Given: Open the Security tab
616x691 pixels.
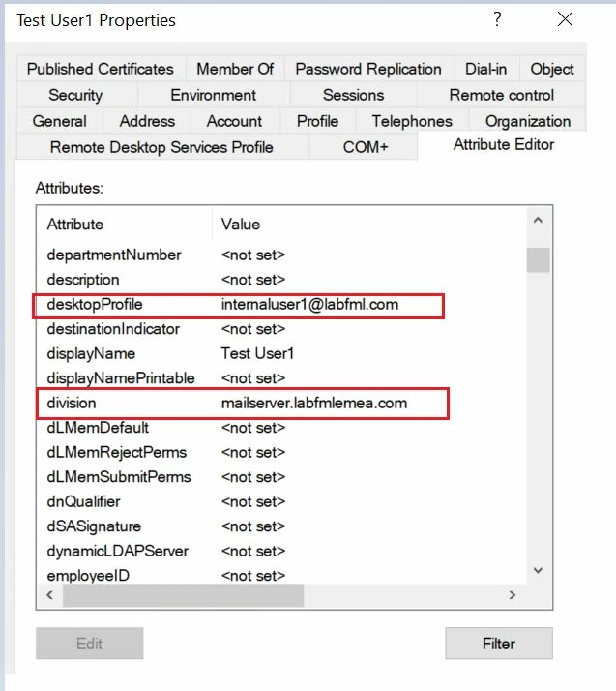Looking at the screenshot, I should pos(75,95).
